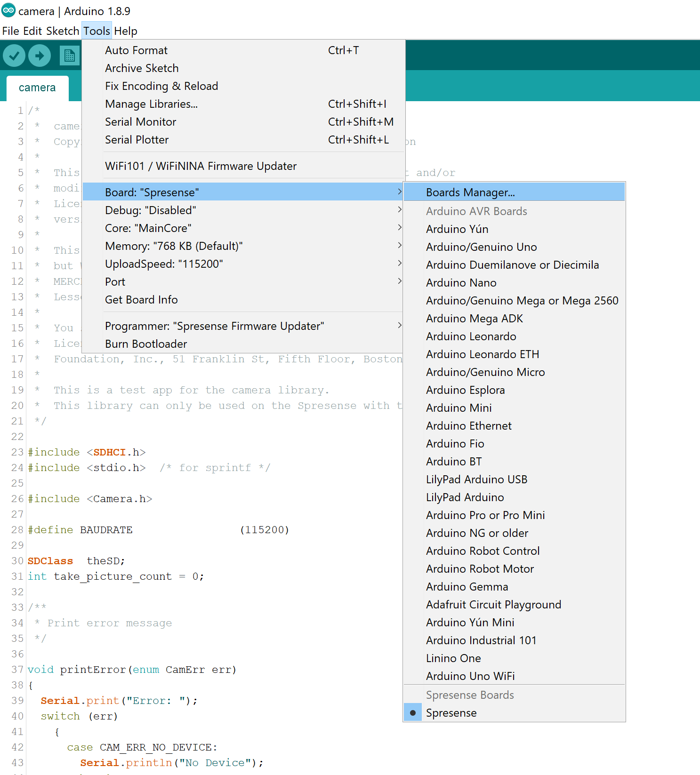Image resolution: width=700 pixels, height=775 pixels.
Task: Select Arduino Leonardo ETH board
Action: 514,354
